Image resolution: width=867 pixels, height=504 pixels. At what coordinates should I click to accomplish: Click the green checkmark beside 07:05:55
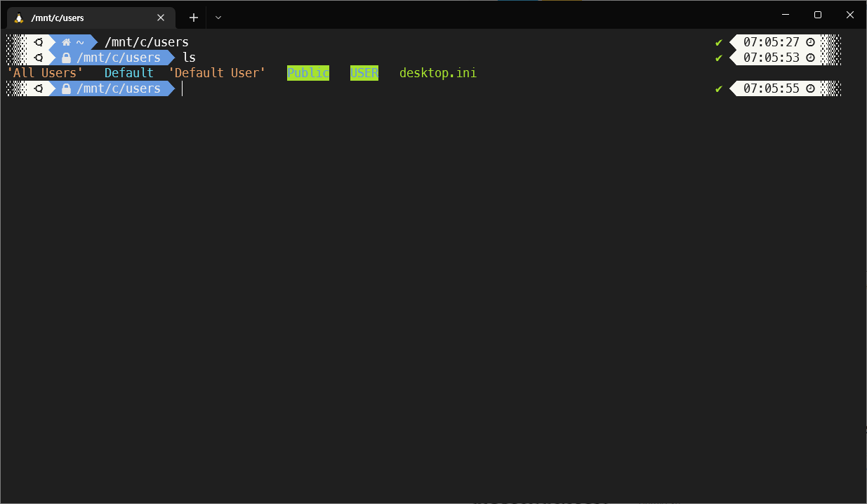pyautogui.click(x=719, y=88)
